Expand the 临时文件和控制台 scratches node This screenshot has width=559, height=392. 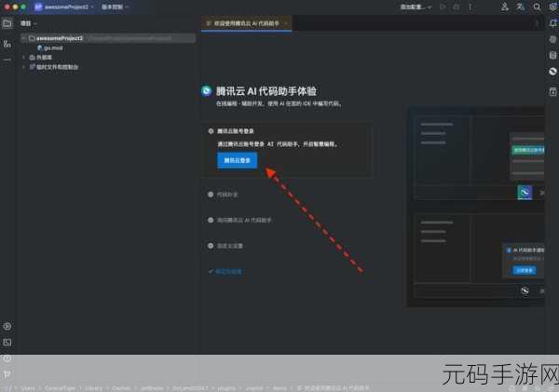click(x=24, y=67)
